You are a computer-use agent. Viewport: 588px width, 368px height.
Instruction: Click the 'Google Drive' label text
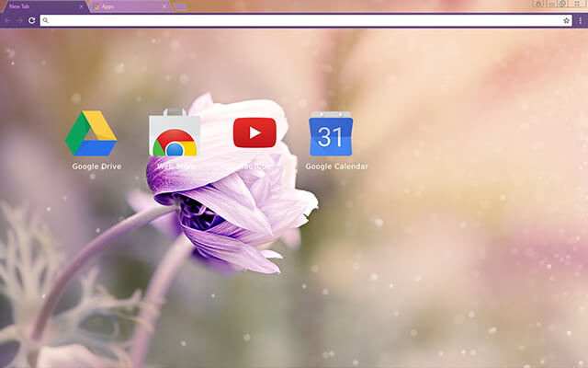point(96,167)
